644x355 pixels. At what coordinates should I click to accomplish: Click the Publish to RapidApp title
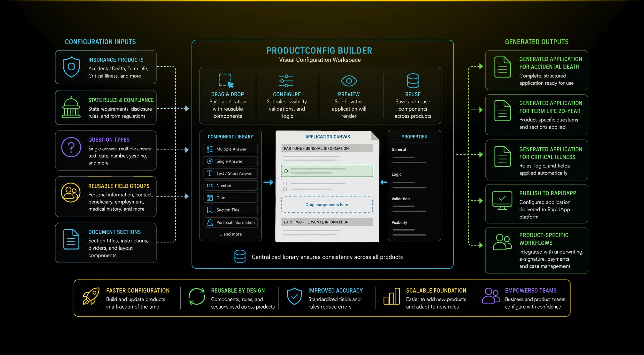coord(547,193)
